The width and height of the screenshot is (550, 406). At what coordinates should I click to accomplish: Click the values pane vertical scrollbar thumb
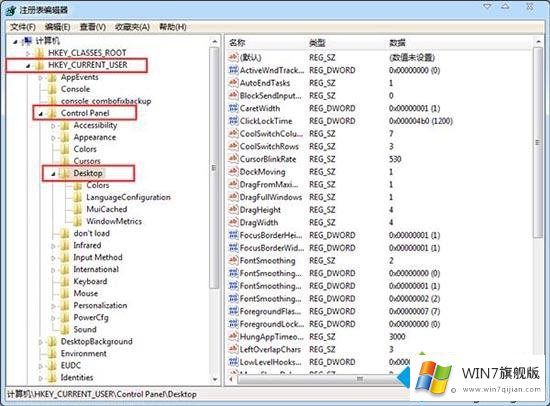[x=538, y=142]
